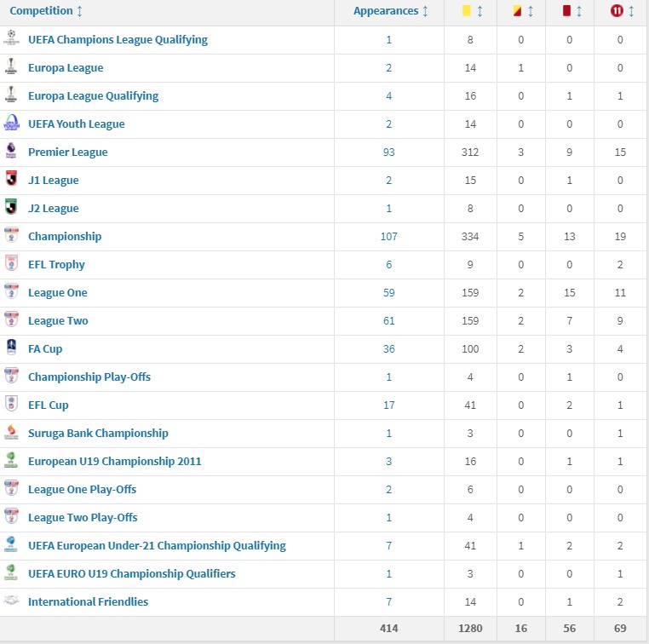The width and height of the screenshot is (649, 644).
Task: Click the League One row logo icon
Action: pyautogui.click(x=11, y=291)
